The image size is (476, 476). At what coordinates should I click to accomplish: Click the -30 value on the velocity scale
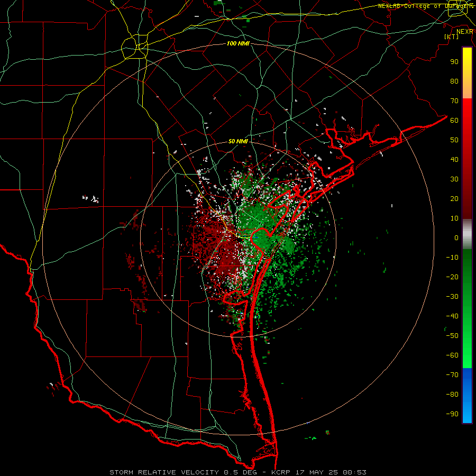452,297
